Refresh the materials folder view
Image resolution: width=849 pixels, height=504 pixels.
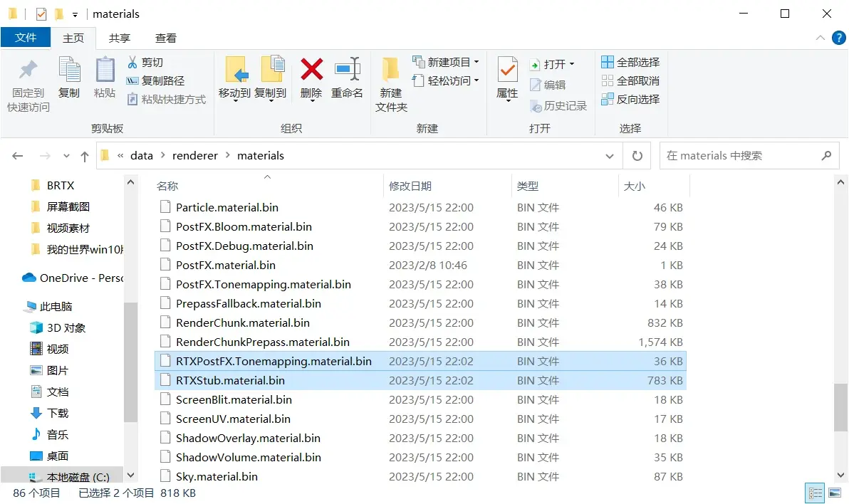pos(637,156)
